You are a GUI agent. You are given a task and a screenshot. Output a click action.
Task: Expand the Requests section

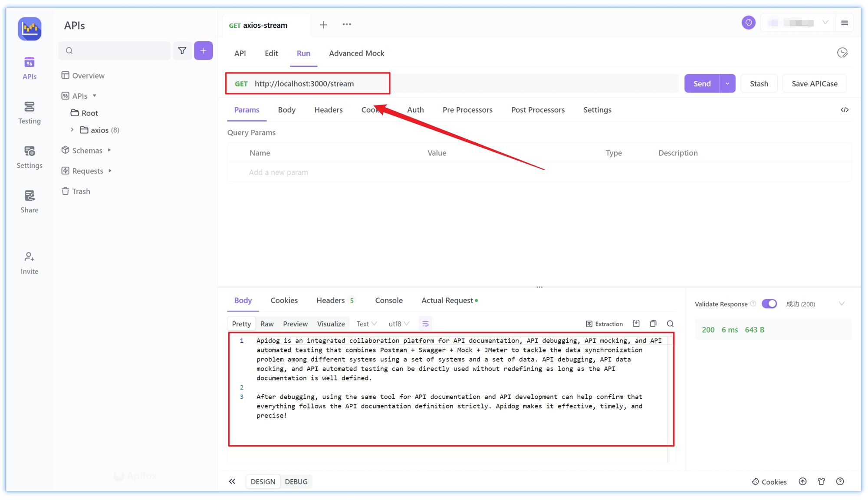click(110, 171)
